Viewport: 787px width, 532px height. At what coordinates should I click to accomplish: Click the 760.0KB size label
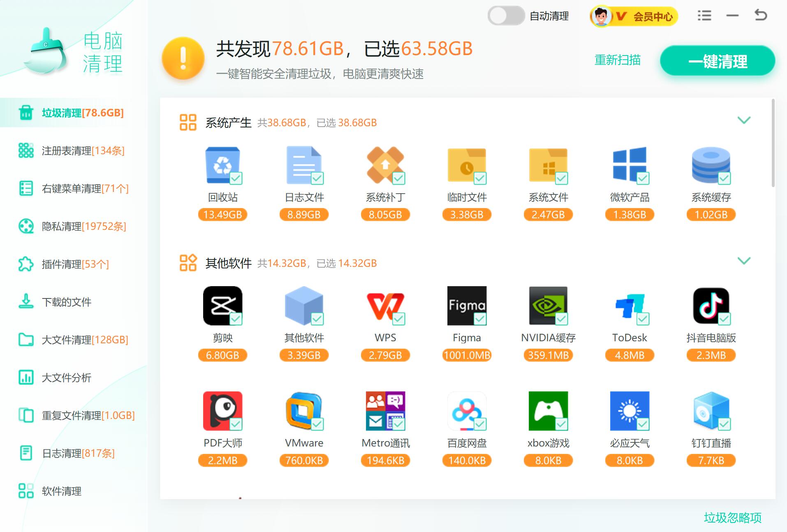tap(304, 460)
